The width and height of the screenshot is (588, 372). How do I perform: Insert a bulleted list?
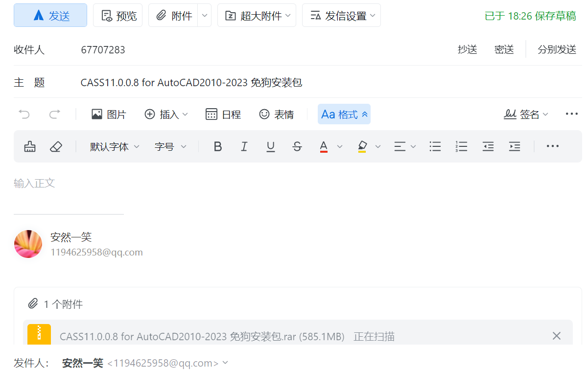(435, 146)
